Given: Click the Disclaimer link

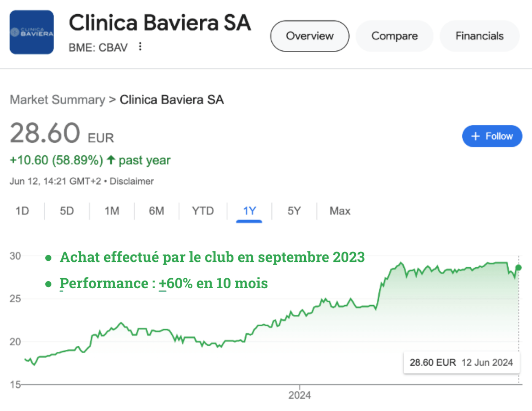Looking at the screenshot, I should pyautogui.click(x=132, y=181).
